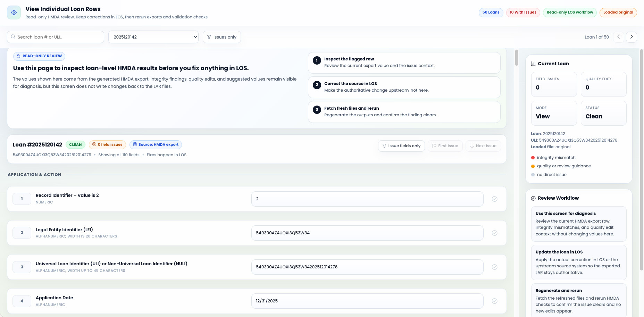Click the main content vertical scrollbar
This screenshot has width=644, height=317.
517,58
